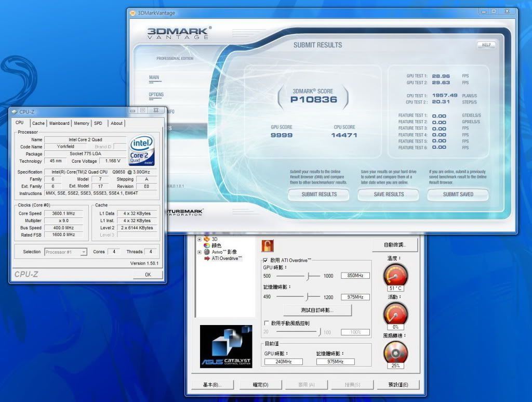This screenshot has width=532, height=402.
Task: Click the CPU score 14471 value
Action: [x=344, y=135]
